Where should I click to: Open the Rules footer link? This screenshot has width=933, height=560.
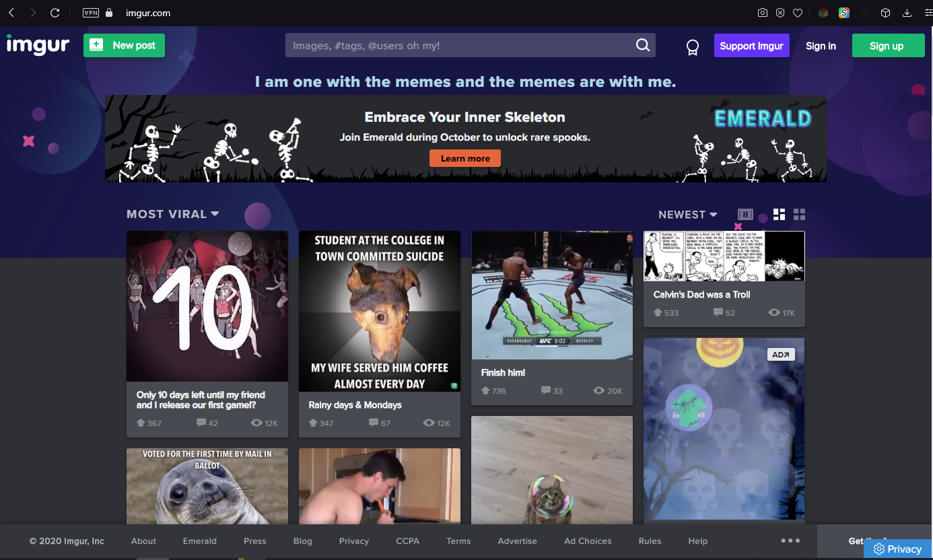[650, 541]
